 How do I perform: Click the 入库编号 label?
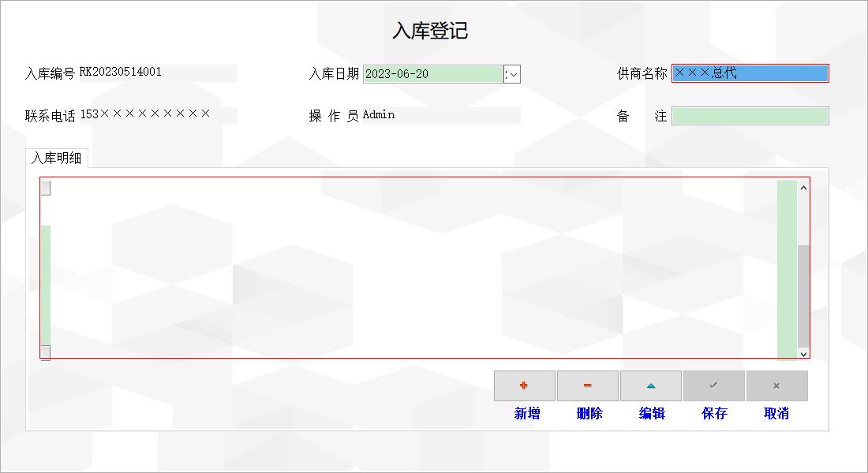tap(50, 73)
